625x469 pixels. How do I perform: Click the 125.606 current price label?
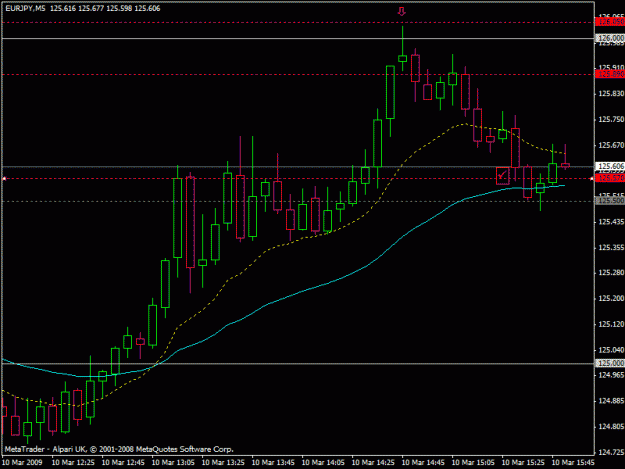click(x=610, y=166)
